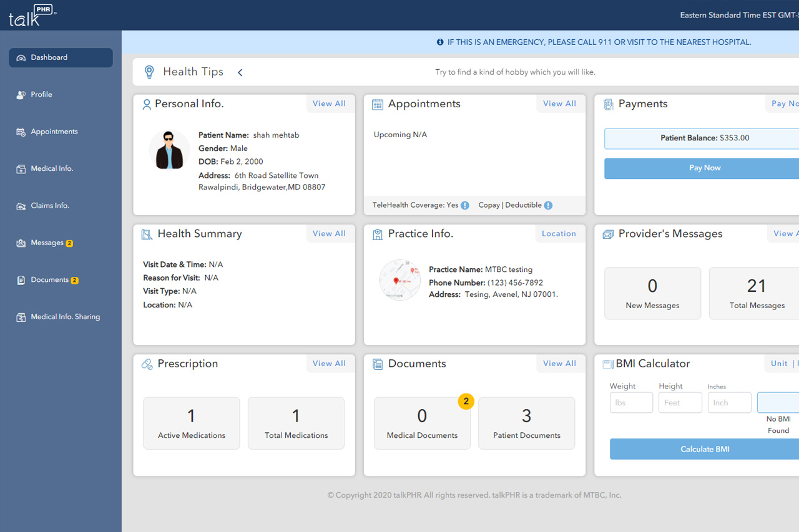The width and height of the screenshot is (799, 532).
Task: Go to Claims Info. in sidebar
Action: click(x=50, y=206)
